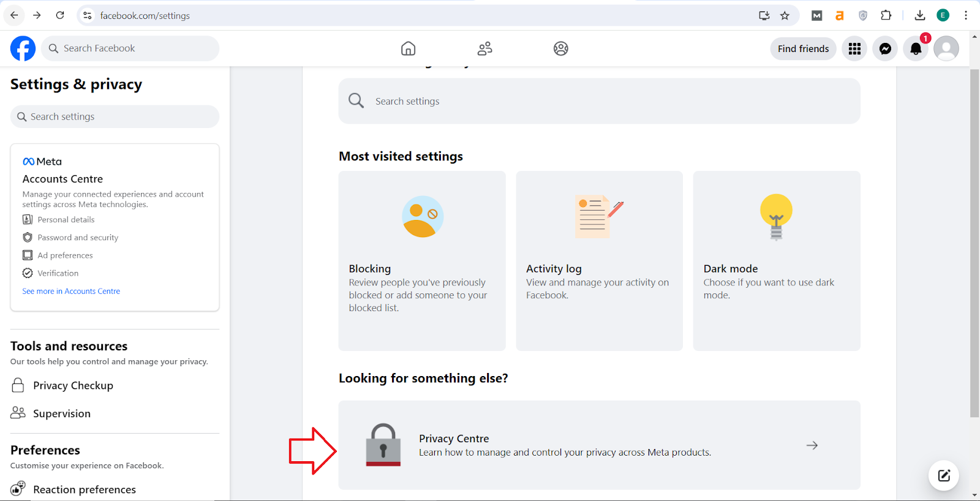Open the Activity log card
The image size is (980, 501).
click(x=599, y=261)
